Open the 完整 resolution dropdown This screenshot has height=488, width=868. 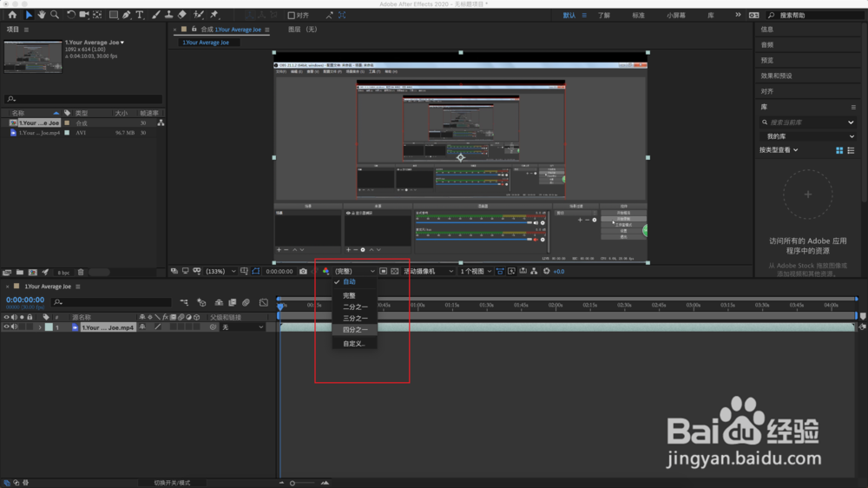354,272
